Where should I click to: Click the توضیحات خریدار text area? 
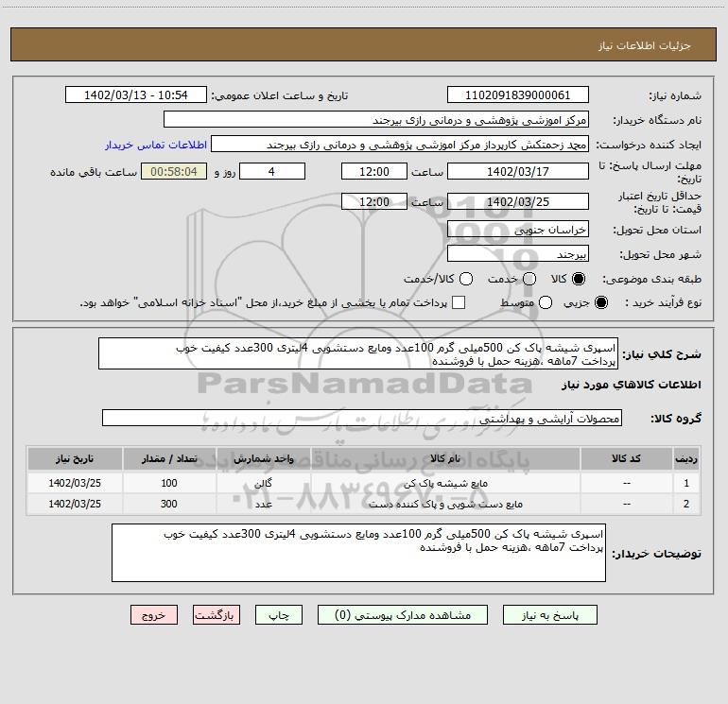tap(358, 553)
